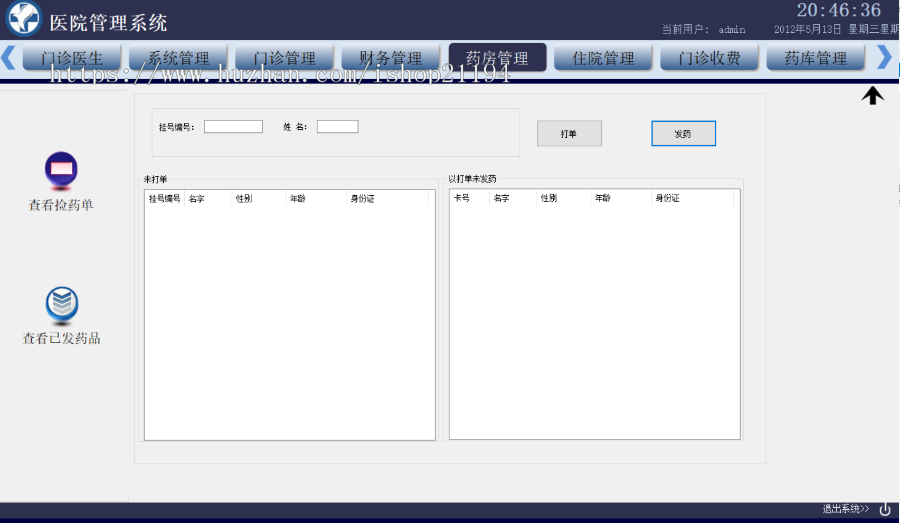
Task: Open 查看已发药品 blue stack icon
Action: tap(62, 304)
